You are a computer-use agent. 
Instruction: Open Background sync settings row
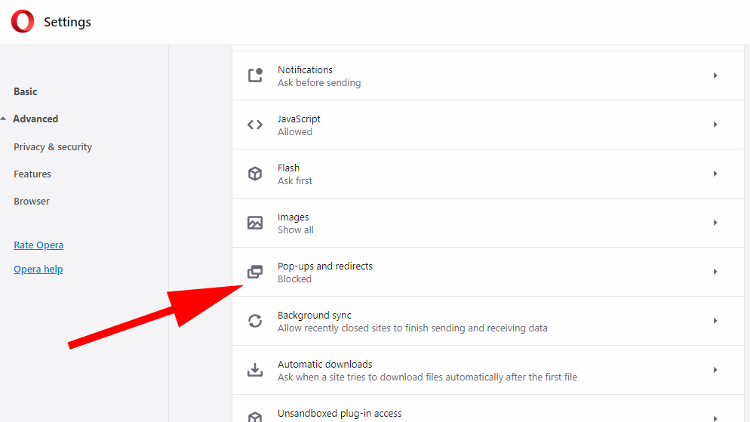tap(488, 321)
